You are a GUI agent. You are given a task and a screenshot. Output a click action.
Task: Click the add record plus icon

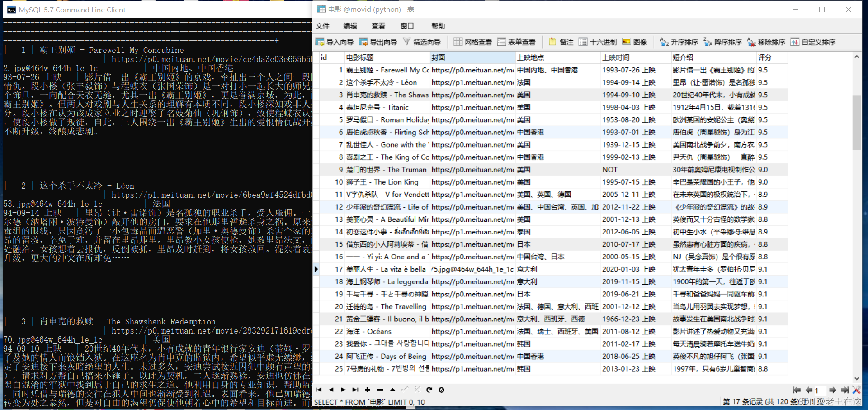(x=368, y=390)
